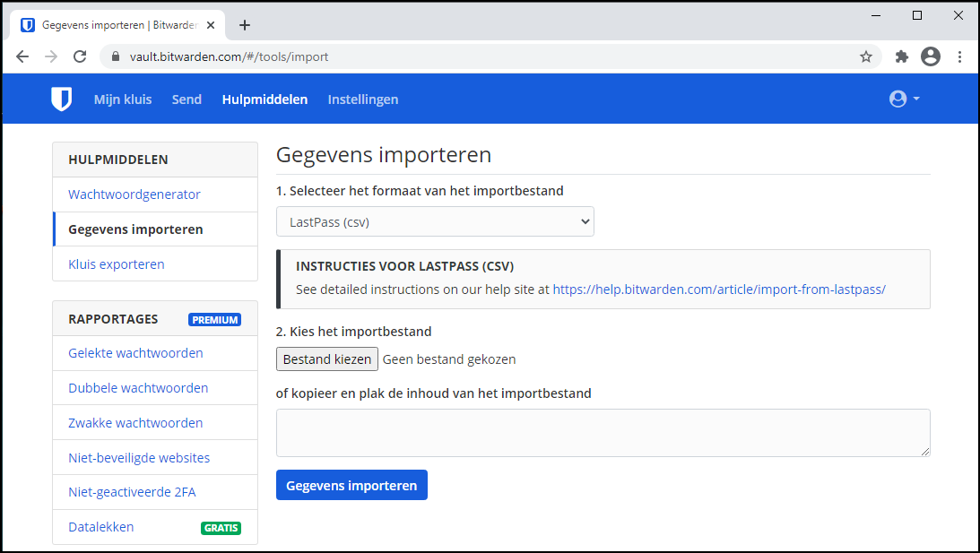980x553 pixels.
Task: Maximize the browser window
Action: (917, 15)
